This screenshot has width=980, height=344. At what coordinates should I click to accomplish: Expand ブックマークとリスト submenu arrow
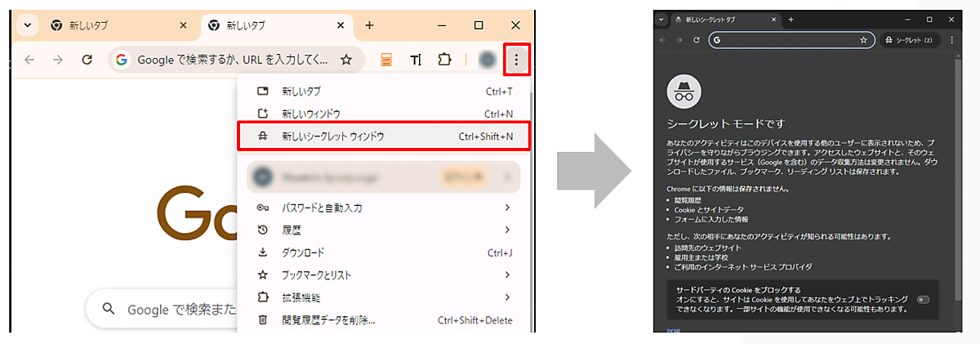[x=507, y=275]
